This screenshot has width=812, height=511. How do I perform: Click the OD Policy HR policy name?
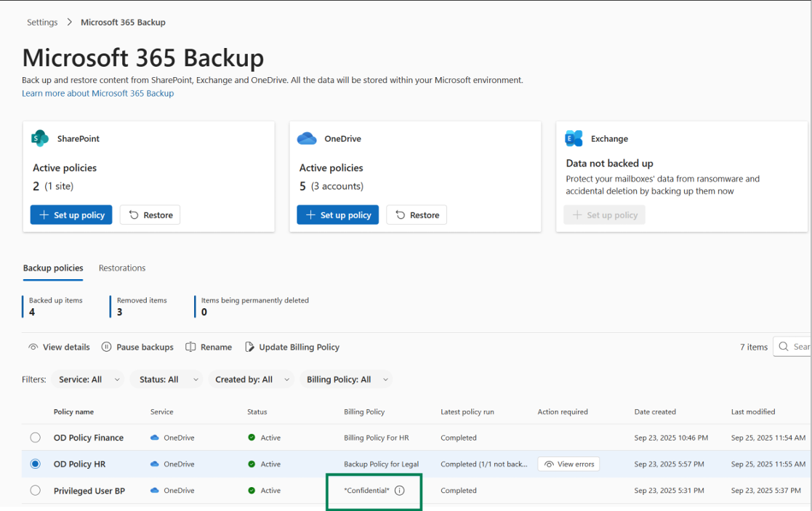pyautogui.click(x=79, y=464)
